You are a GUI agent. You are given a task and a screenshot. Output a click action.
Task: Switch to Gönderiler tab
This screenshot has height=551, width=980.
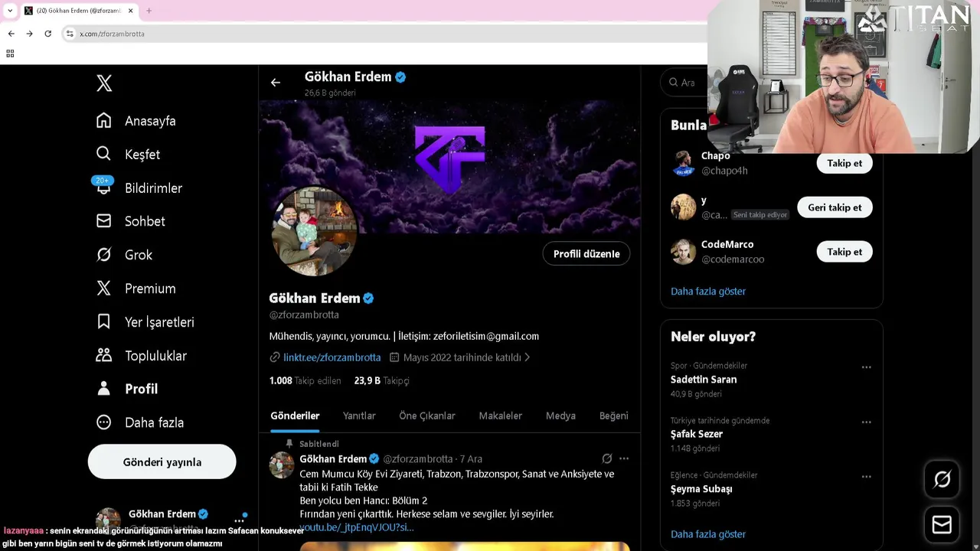click(x=295, y=416)
